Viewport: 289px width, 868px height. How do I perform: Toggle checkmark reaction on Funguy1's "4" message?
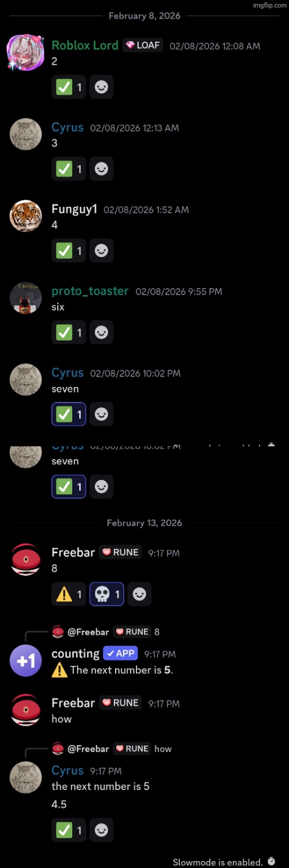[69, 251]
